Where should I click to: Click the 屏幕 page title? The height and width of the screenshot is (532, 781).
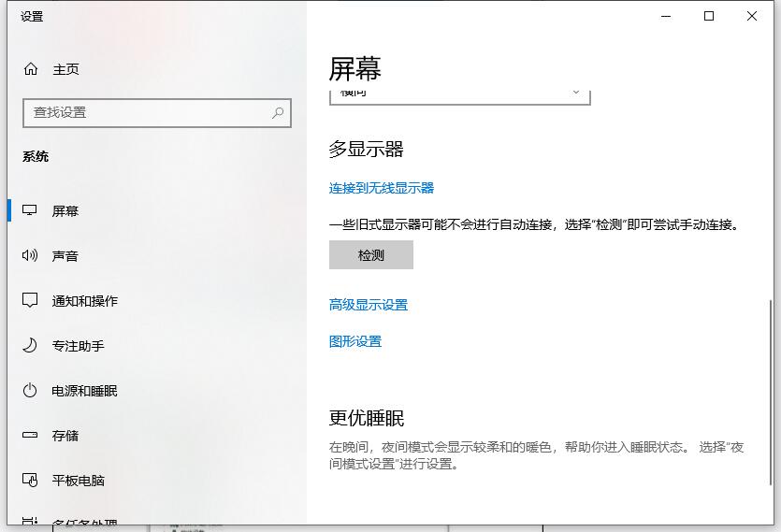(x=354, y=69)
